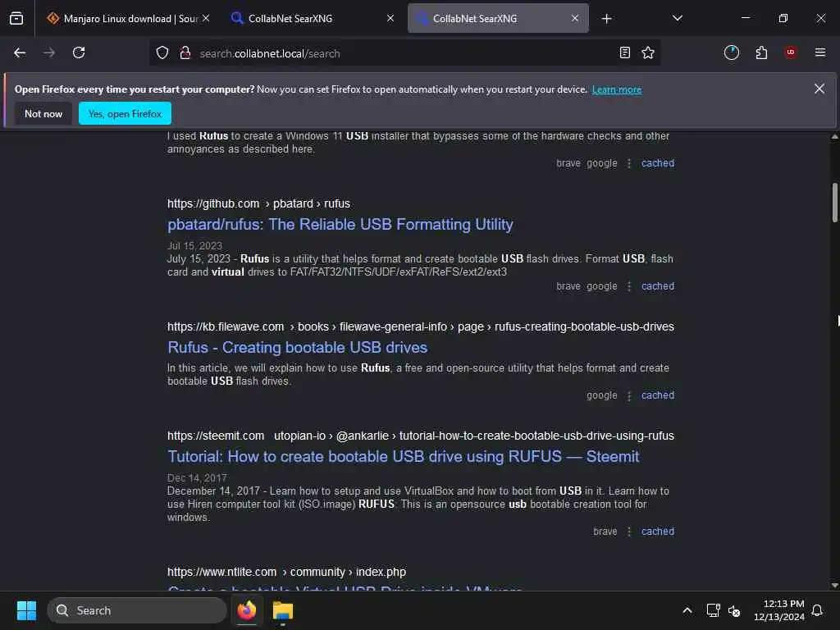Click scrollbar down arrow
The height and width of the screenshot is (630, 840).
point(834,586)
